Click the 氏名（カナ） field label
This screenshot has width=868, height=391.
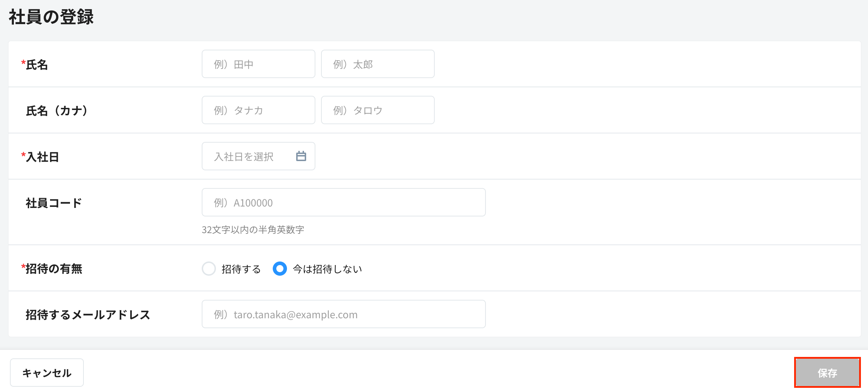57,111
